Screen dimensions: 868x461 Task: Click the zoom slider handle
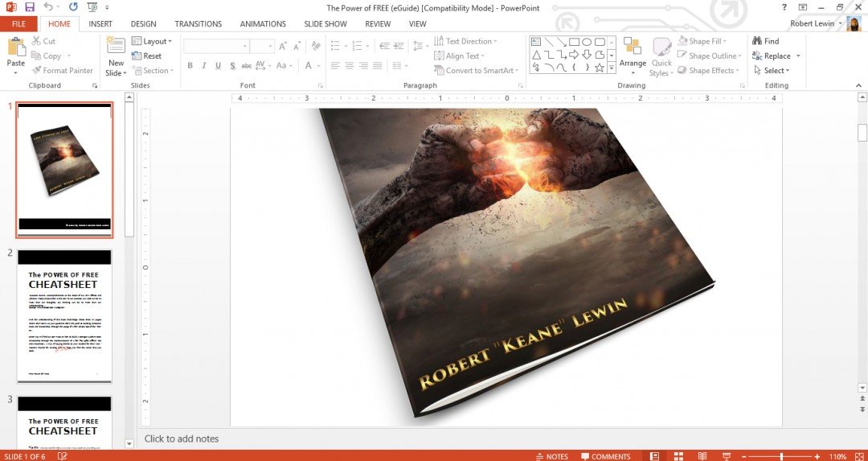point(781,456)
